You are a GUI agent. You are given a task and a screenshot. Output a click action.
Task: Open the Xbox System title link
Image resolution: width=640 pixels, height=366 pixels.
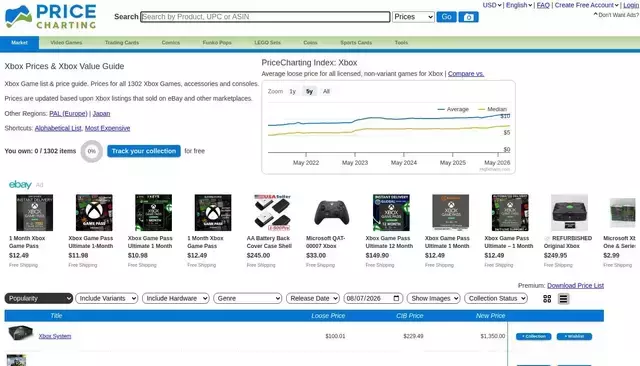click(x=55, y=336)
